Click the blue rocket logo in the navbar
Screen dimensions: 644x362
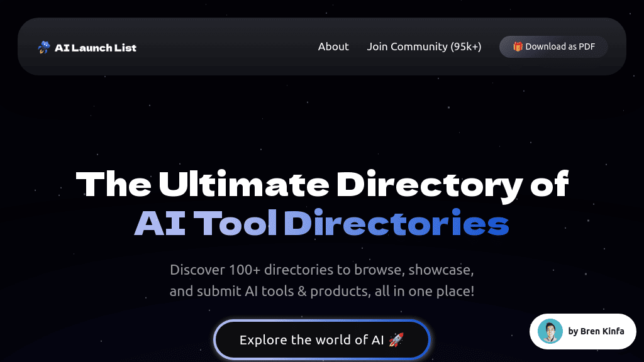point(43,47)
